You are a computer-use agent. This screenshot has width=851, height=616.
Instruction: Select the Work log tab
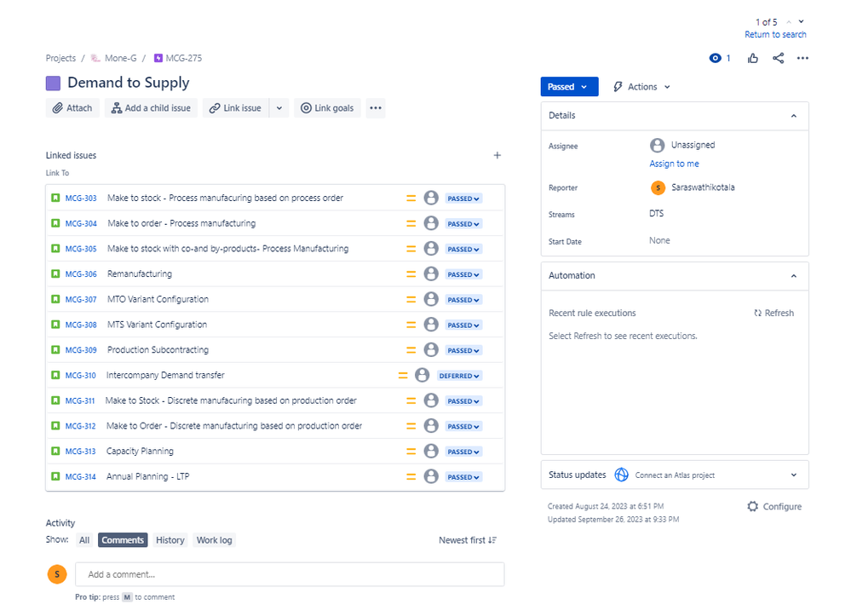214,540
